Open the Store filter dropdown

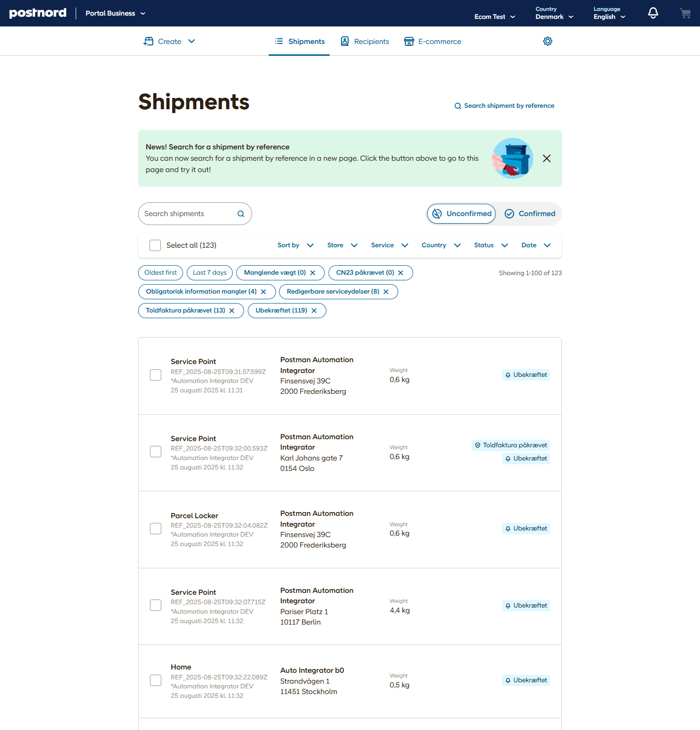click(342, 245)
